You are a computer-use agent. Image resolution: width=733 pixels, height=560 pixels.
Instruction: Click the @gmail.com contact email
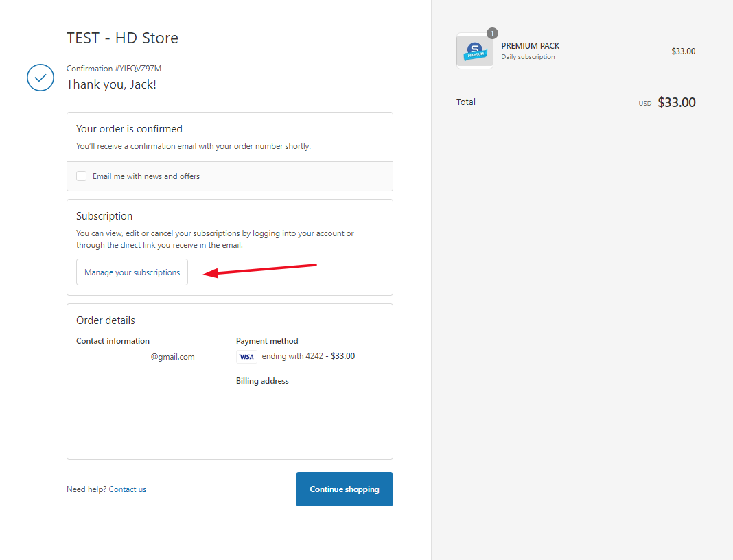pos(172,357)
